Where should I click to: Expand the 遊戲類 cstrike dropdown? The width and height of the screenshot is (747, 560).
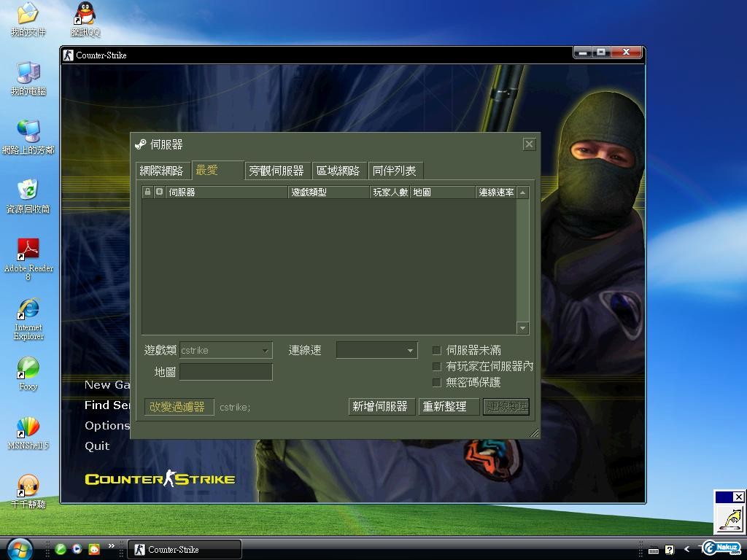[x=265, y=351]
